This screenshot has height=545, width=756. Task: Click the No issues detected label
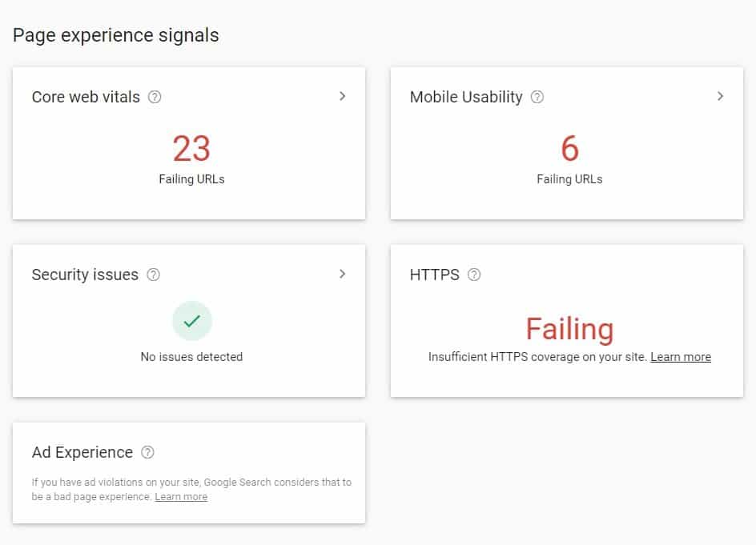(x=191, y=357)
